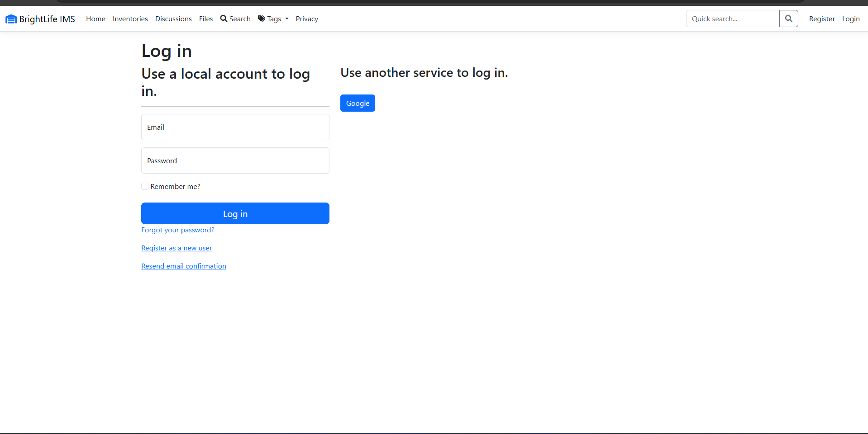Viewport: 868px width, 434px height.
Task: Open the Home menu item
Action: click(x=95, y=19)
